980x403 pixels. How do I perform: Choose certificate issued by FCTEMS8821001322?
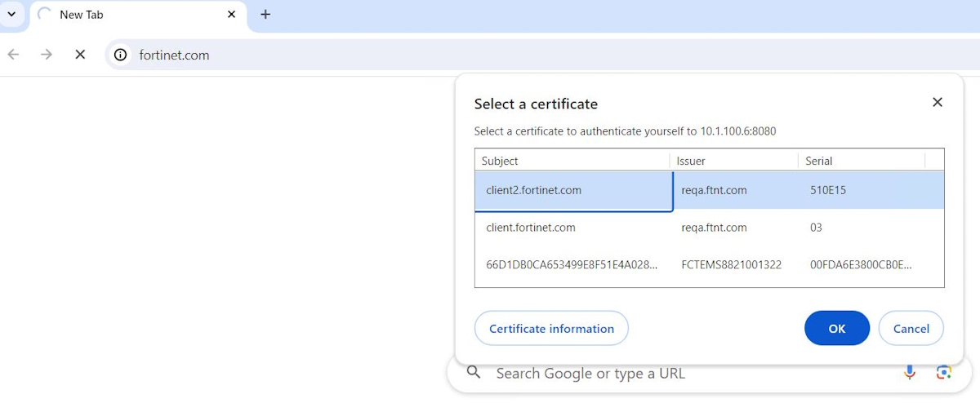coord(731,265)
